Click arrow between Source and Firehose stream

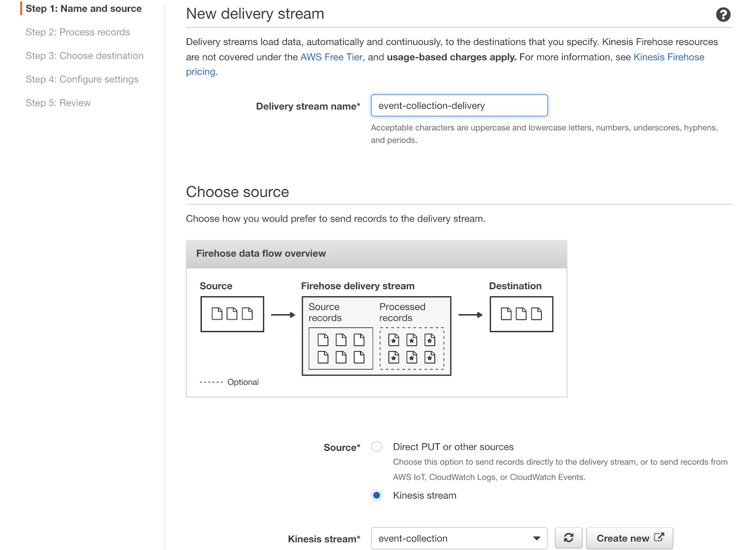(283, 315)
